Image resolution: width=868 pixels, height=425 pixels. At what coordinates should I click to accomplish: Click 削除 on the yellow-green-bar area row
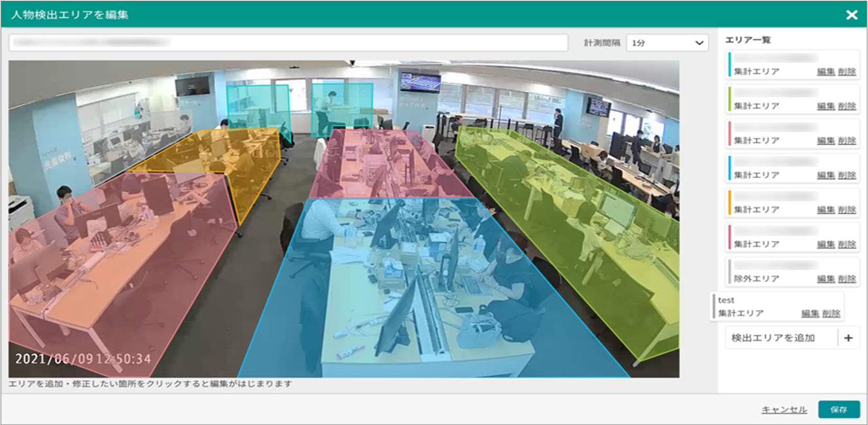pos(846,106)
